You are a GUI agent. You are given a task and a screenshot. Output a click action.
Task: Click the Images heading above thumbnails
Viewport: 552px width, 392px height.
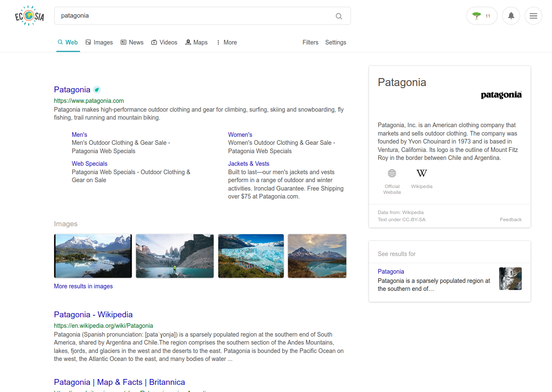click(65, 224)
